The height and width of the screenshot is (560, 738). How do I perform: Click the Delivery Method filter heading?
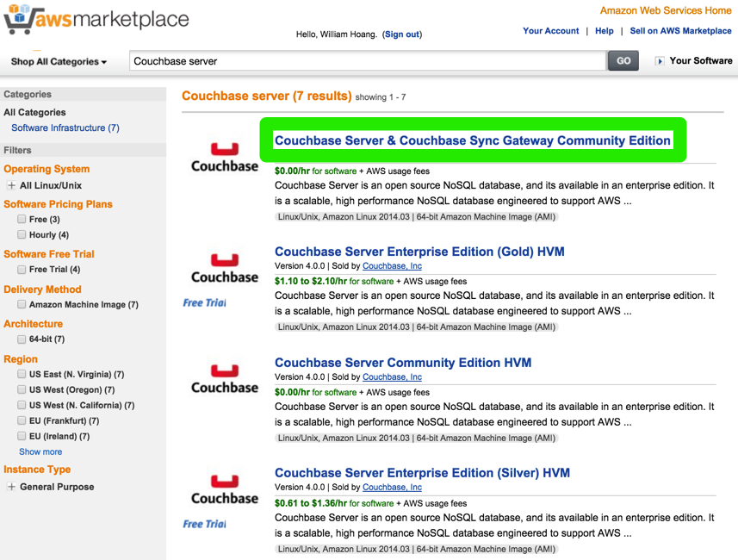click(x=42, y=289)
